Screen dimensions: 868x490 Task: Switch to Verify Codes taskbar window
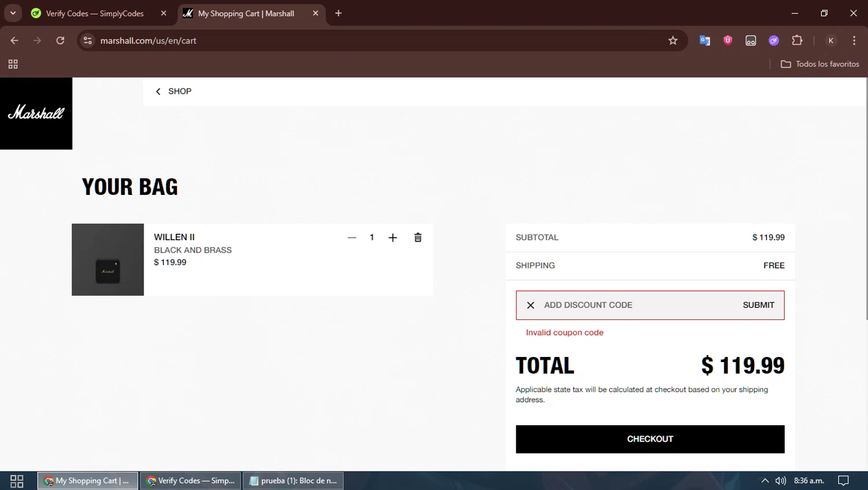pyautogui.click(x=190, y=481)
